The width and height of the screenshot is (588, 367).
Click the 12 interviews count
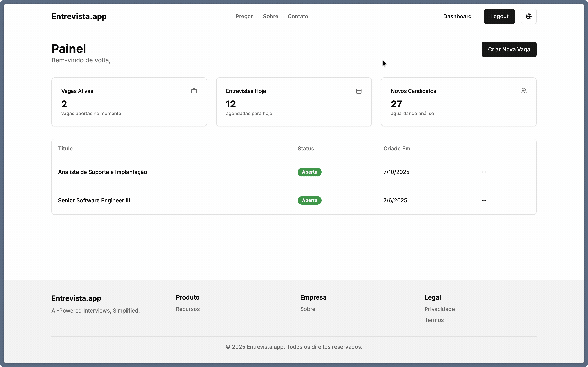point(231,104)
